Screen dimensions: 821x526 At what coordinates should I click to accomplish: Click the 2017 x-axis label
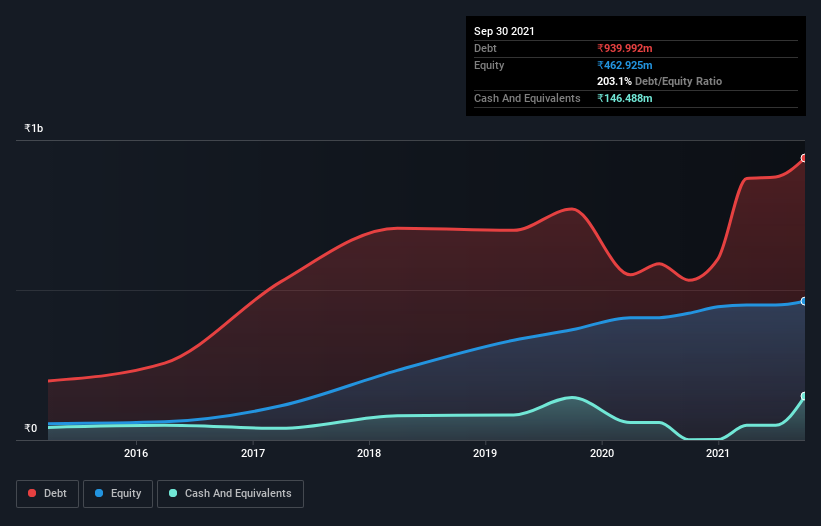253,453
